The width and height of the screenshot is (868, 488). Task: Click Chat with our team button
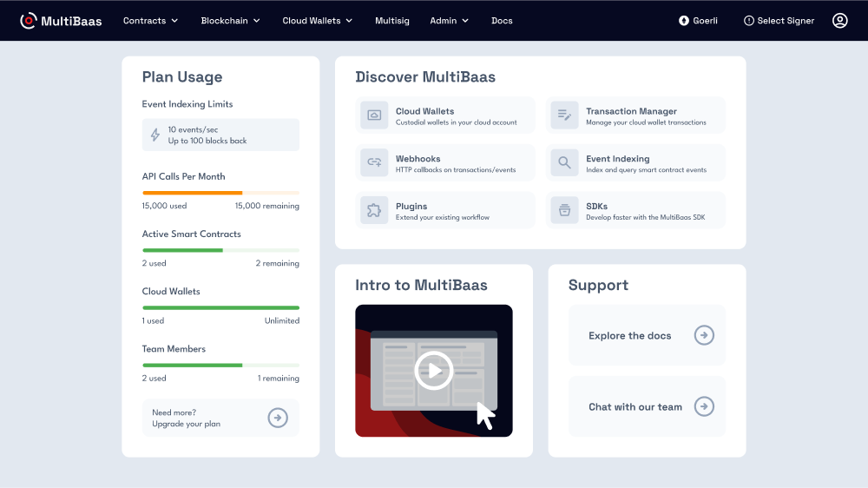647,406
